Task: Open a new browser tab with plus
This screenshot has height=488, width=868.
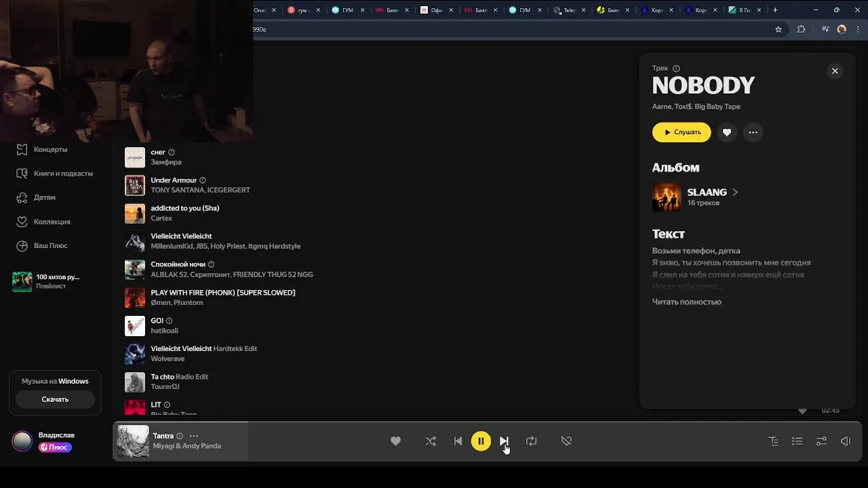Action: pos(775,10)
